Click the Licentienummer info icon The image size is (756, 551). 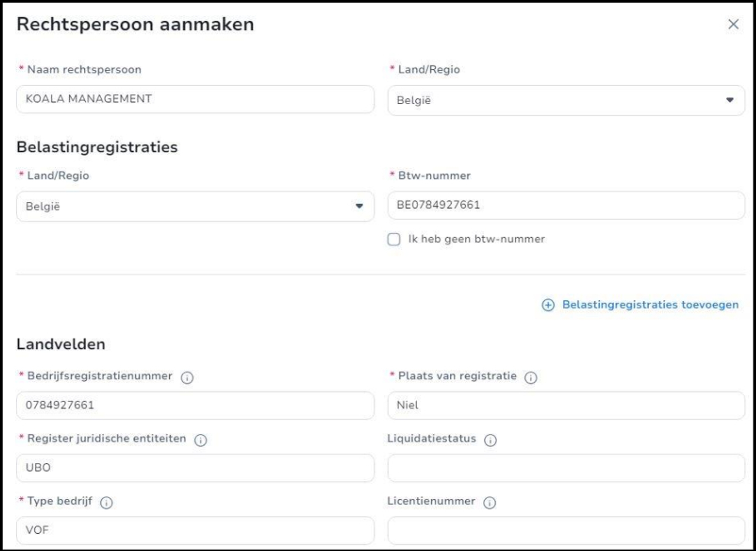(x=490, y=503)
